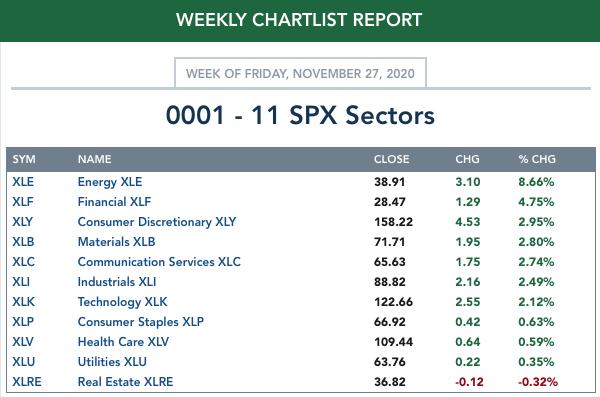Click the Week of Friday date box
Viewport: 600px width, 397px height.
(300, 73)
